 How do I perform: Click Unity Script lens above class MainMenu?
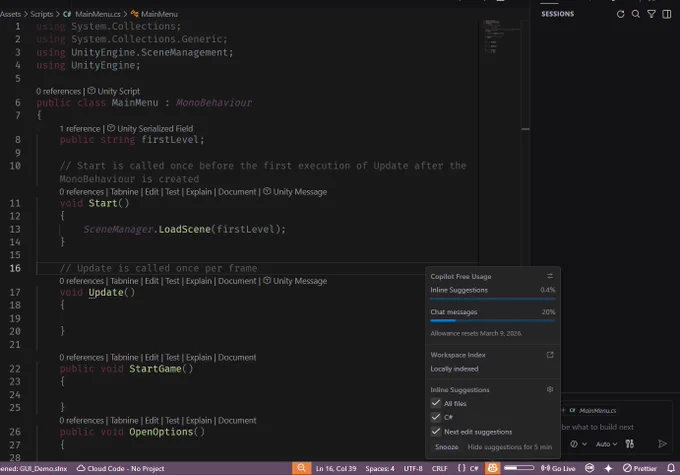click(114, 92)
